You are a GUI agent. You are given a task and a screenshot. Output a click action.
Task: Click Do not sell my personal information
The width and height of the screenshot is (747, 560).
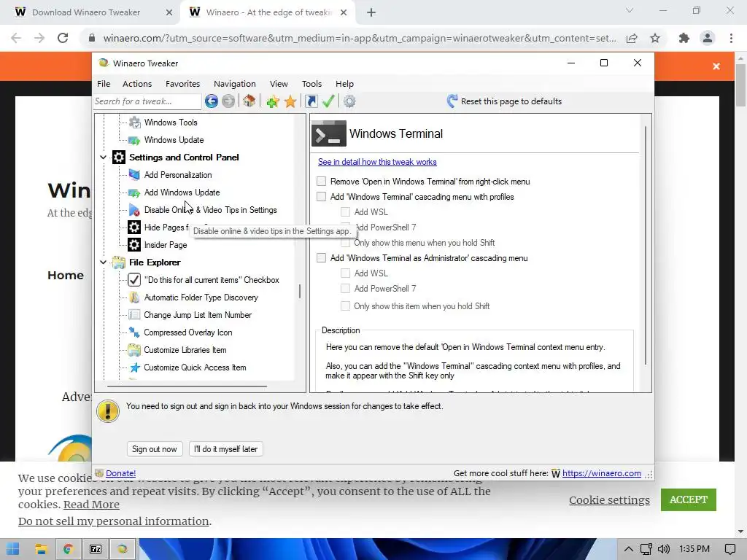coord(113,521)
